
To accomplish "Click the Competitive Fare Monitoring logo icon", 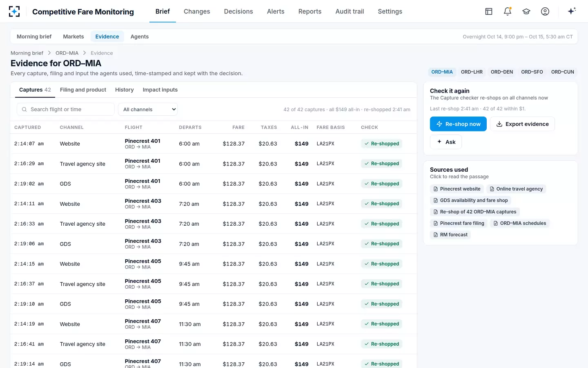I will point(14,11).
